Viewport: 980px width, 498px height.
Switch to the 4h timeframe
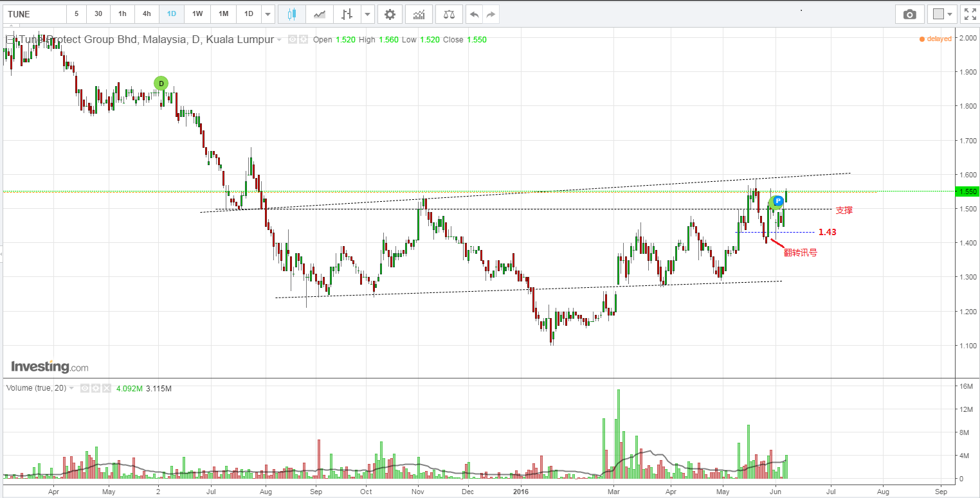[147, 14]
